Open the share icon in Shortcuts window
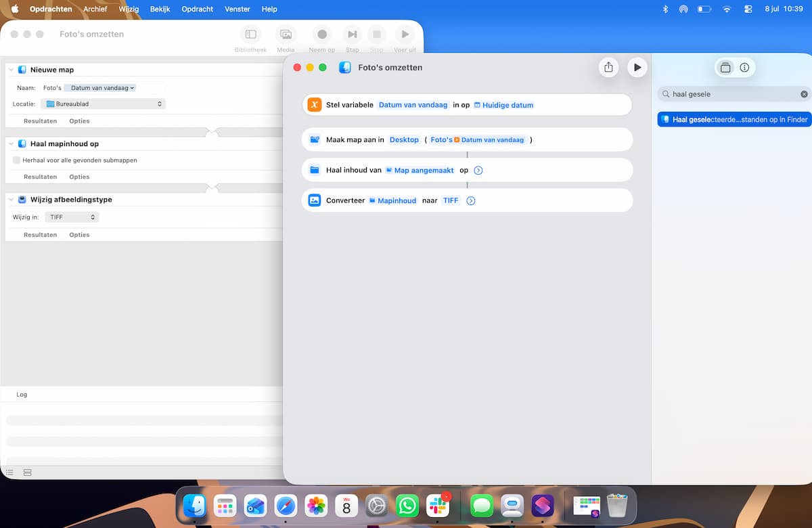This screenshot has height=528, width=812. pos(608,68)
